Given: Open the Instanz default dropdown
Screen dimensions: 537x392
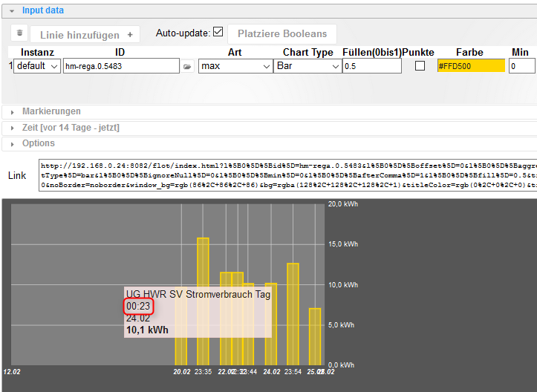Looking at the screenshot, I should tap(37, 66).
